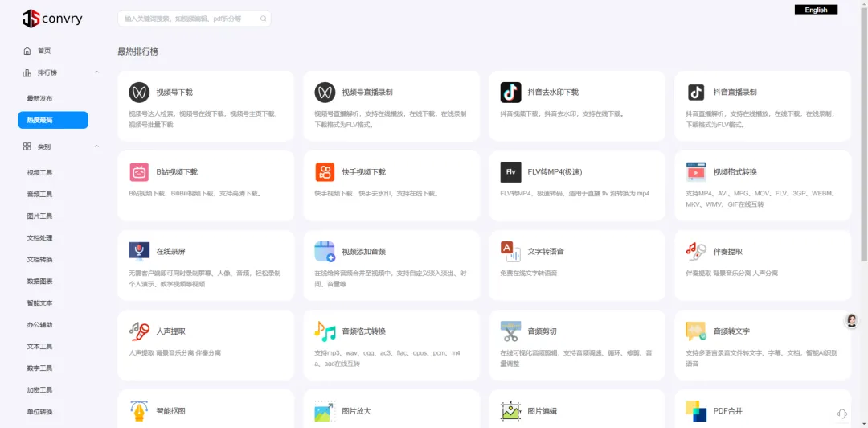
Task: Click the 图片编辑 icon
Action: pyautogui.click(x=510, y=411)
